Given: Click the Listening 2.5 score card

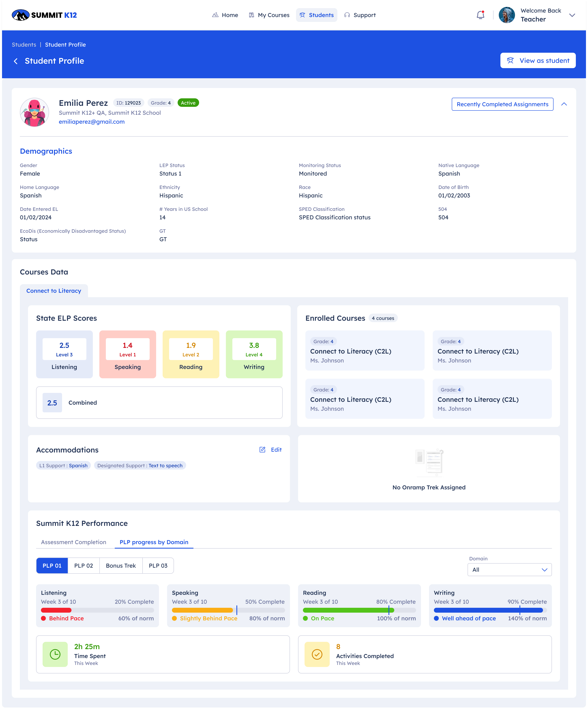Looking at the screenshot, I should tap(64, 354).
